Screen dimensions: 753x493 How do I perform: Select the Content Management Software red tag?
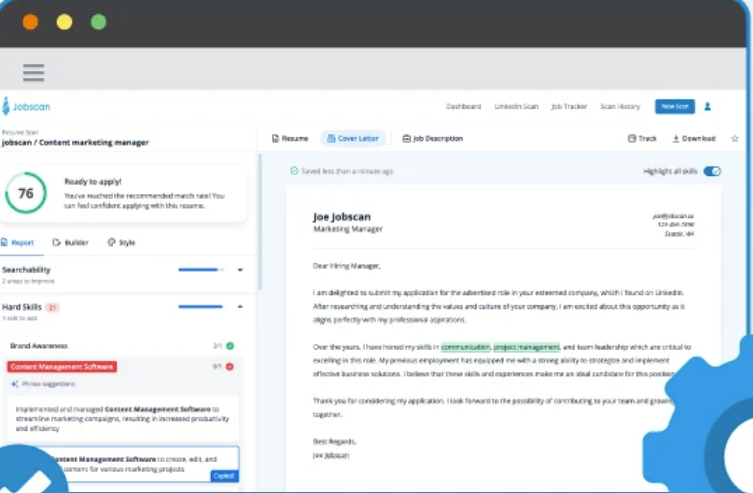pos(62,367)
